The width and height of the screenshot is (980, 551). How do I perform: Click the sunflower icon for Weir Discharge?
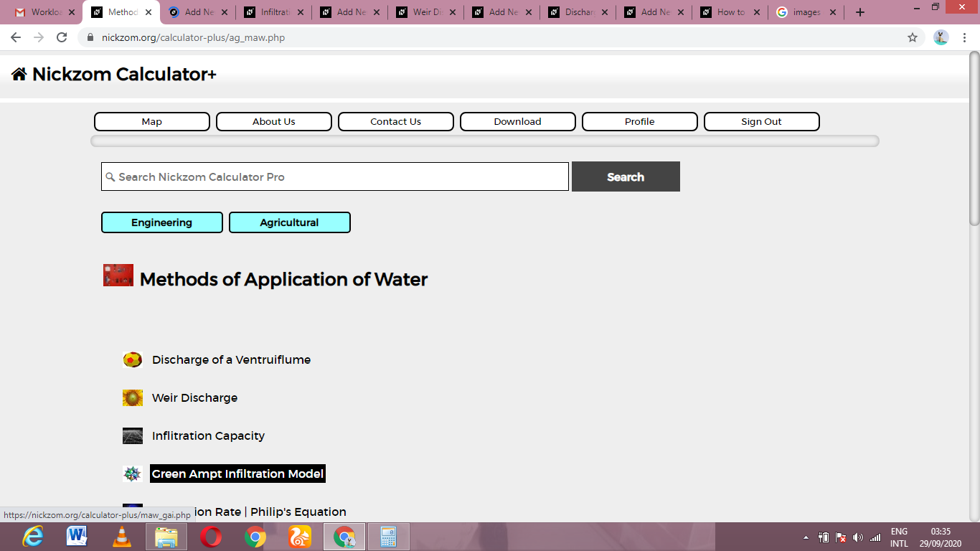pos(133,397)
